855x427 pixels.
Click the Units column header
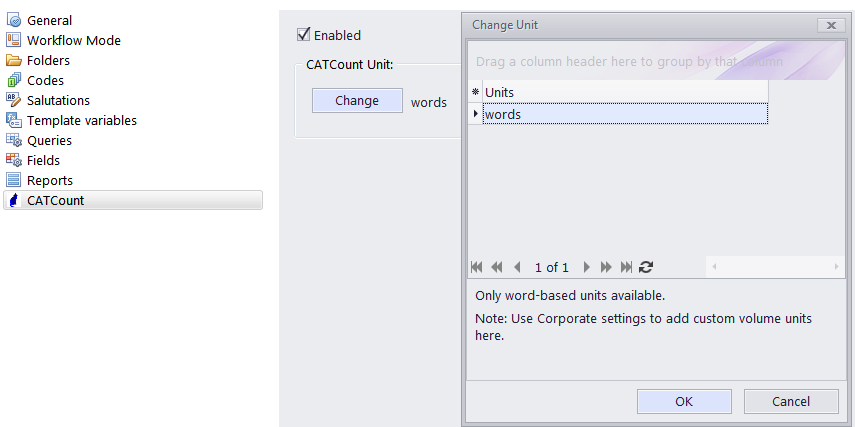point(625,92)
